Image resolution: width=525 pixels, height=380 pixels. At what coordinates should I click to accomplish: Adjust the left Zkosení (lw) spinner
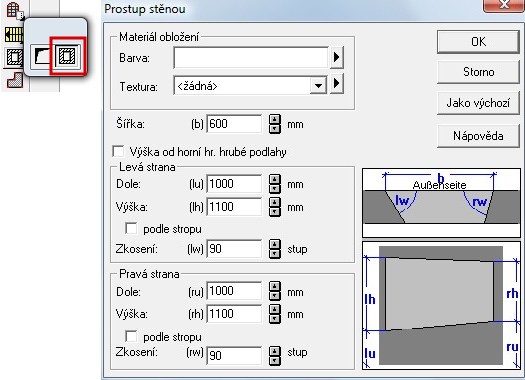tap(275, 249)
